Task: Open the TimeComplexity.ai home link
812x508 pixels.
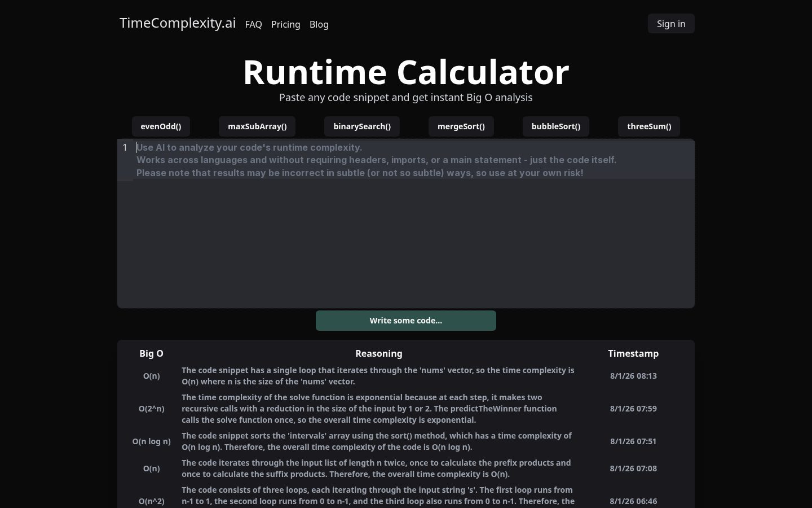Action: (x=178, y=23)
